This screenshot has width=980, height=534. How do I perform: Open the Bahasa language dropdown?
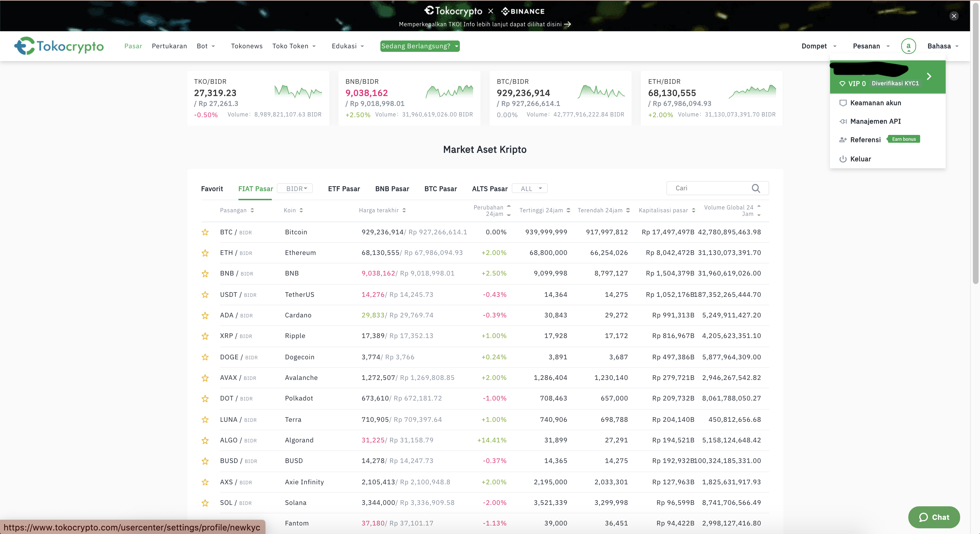pyautogui.click(x=943, y=46)
